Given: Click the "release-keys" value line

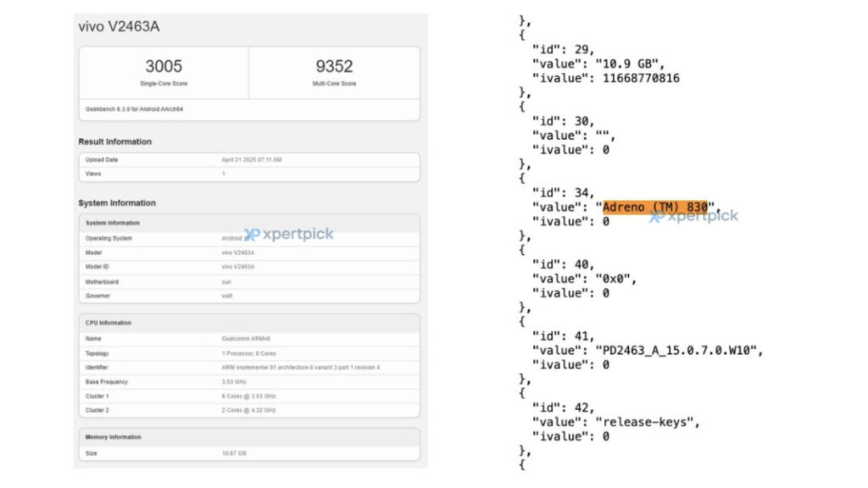Looking at the screenshot, I should (615, 422).
